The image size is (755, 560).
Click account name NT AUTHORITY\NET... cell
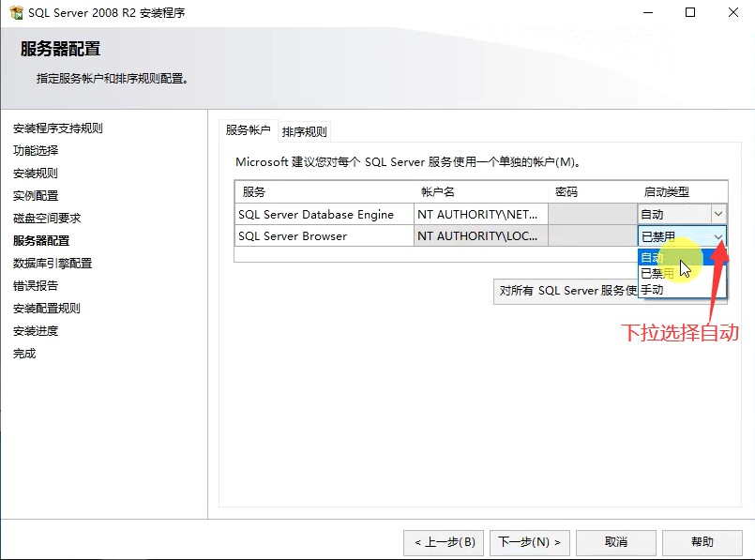click(480, 214)
